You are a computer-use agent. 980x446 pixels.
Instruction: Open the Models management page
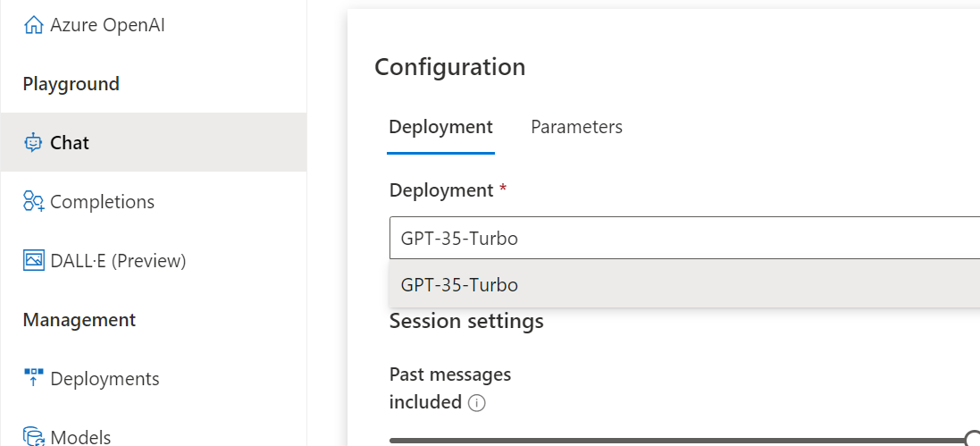[x=80, y=437]
